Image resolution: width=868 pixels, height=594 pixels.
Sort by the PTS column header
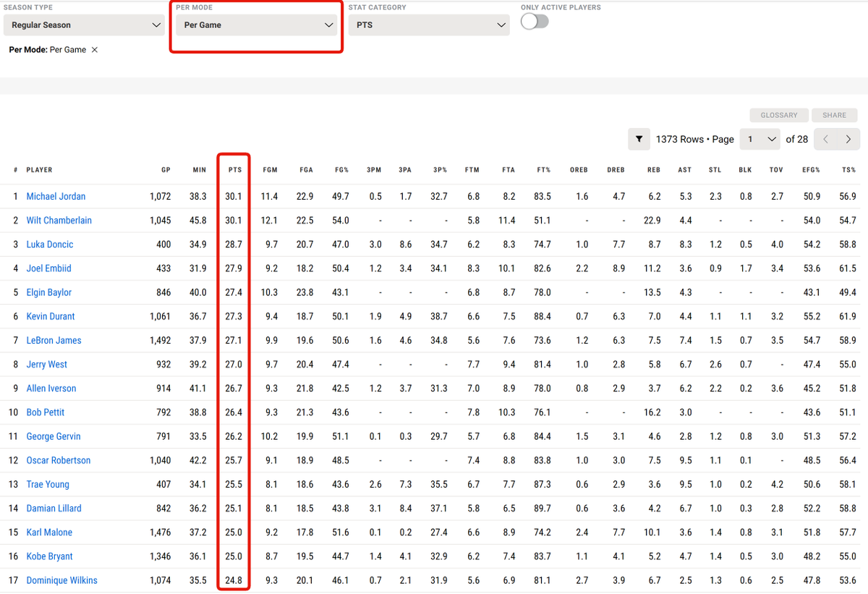pos(235,170)
